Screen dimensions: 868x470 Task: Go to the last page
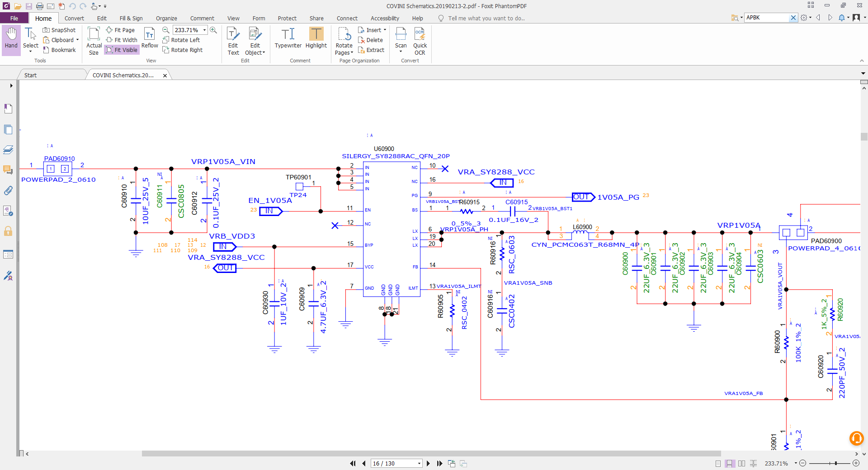[x=439, y=463]
